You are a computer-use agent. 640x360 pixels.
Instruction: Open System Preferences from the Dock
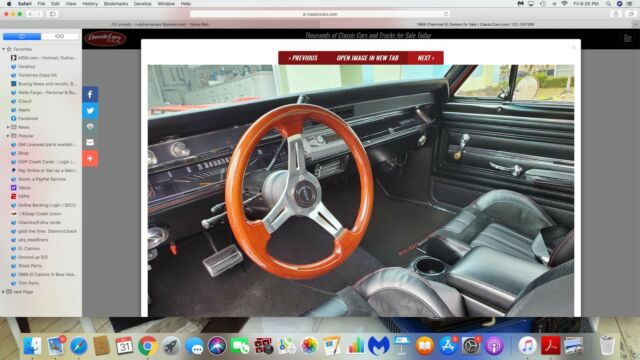pos(471,346)
